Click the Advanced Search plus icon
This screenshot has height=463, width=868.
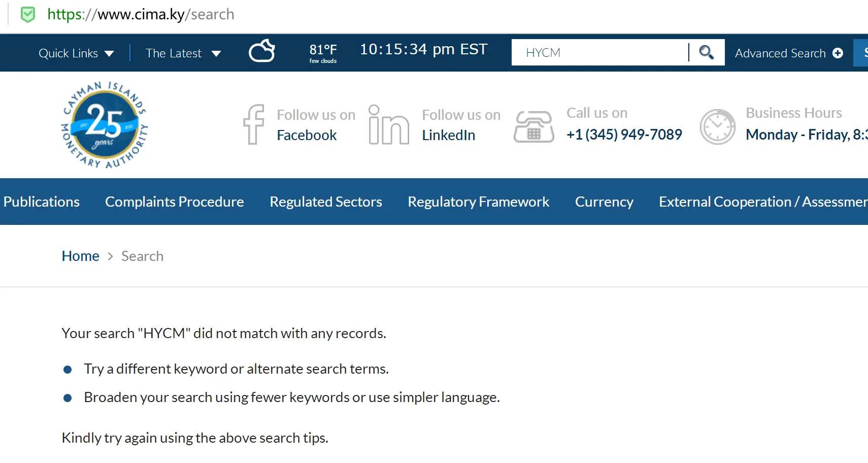pos(838,53)
